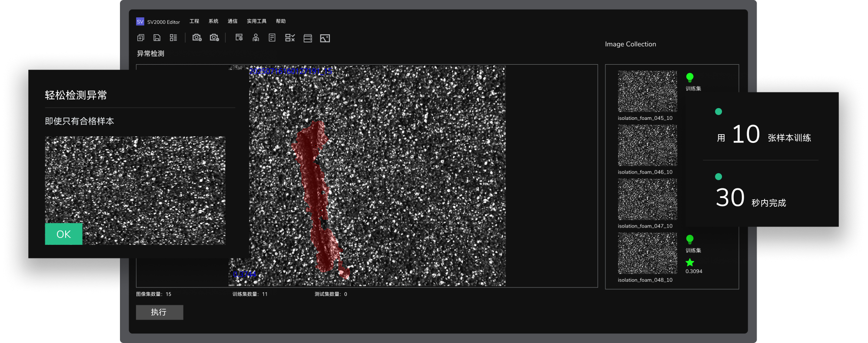
Task: Click the green star score on isolation_foam_048_10
Action: (690, 262)
